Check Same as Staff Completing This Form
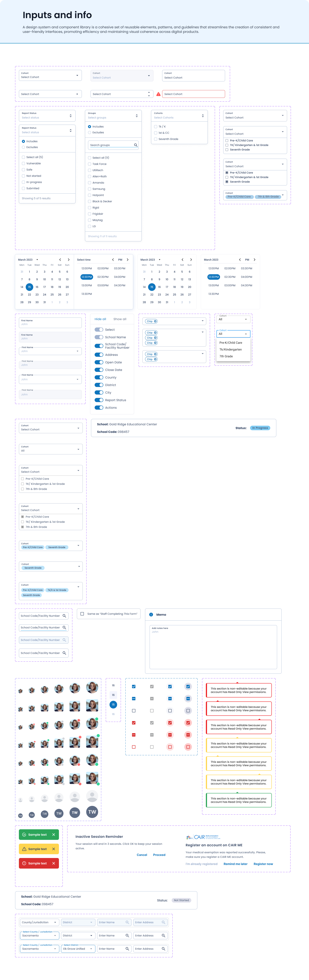The height and width of the screenshot is (980, 309). 82,614
